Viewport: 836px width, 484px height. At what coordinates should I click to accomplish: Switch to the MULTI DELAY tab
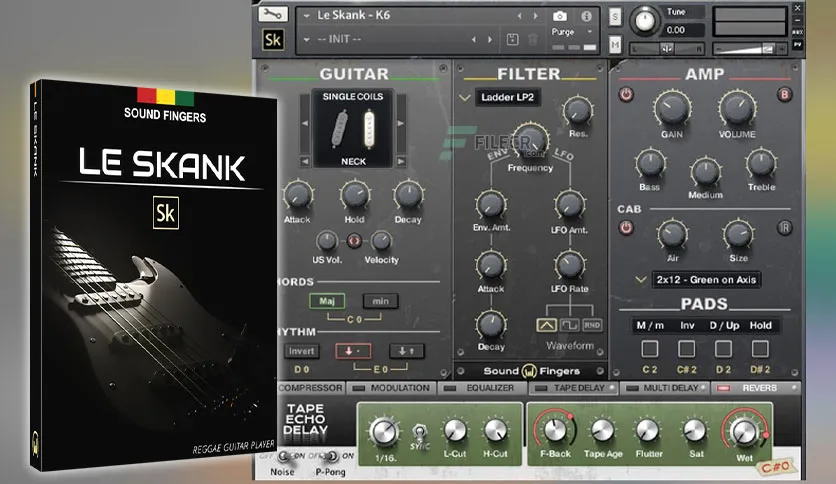coord(665,388)
